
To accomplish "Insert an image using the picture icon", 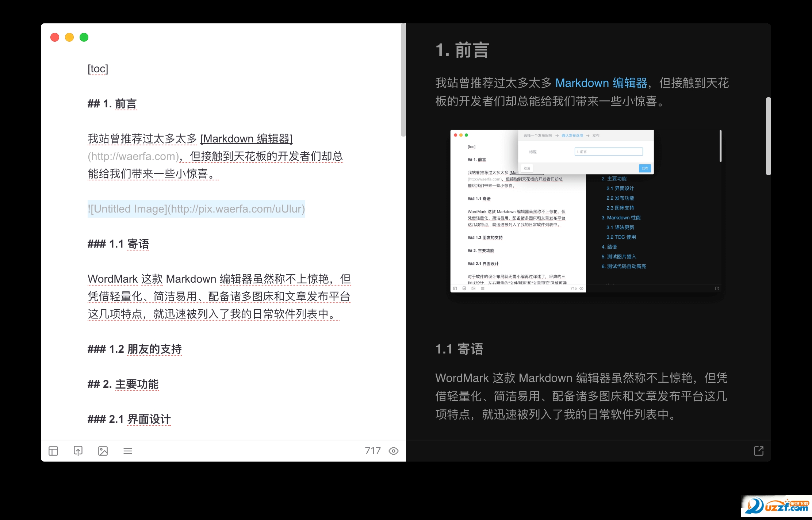I will click(x=103, y=451).
